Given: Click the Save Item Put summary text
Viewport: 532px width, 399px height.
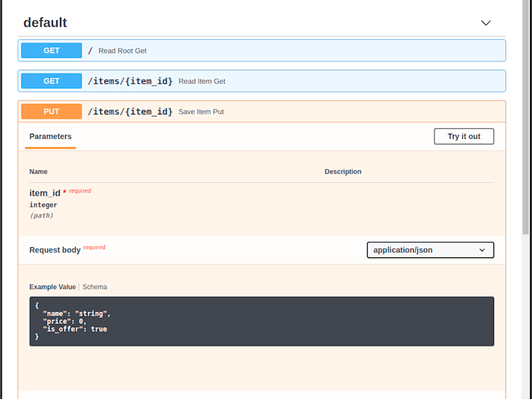Looking at the screenshot, I should click(x=201, y=112).
